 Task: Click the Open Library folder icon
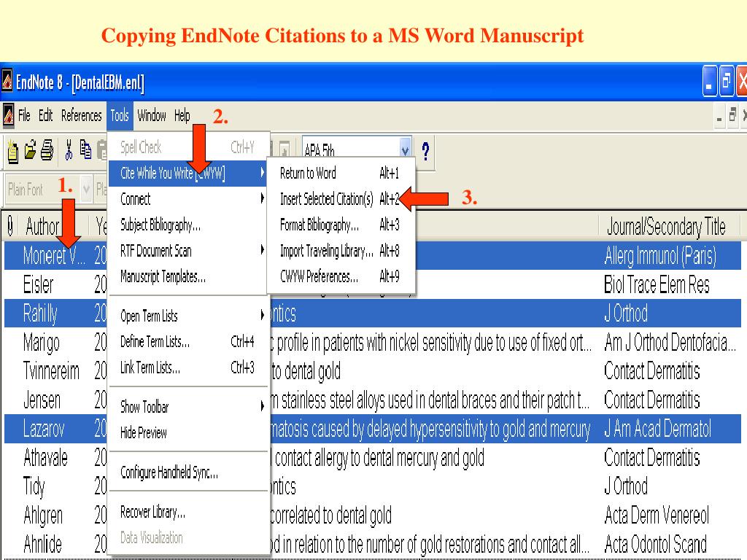tap(30, 150)
